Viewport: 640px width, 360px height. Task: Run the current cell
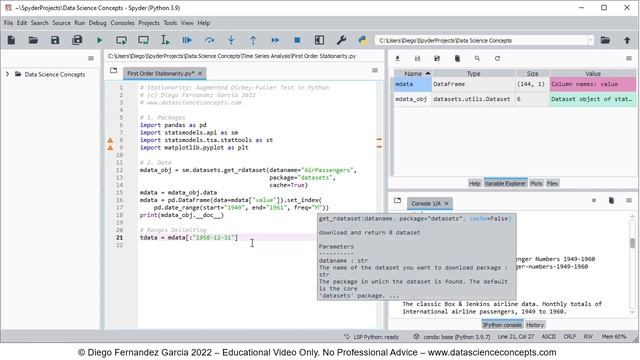click(x=121, y=40)
